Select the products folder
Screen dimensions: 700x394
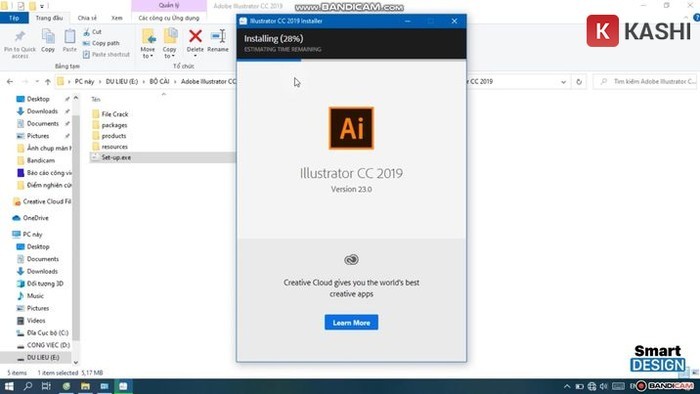click(x=114, y=136)
